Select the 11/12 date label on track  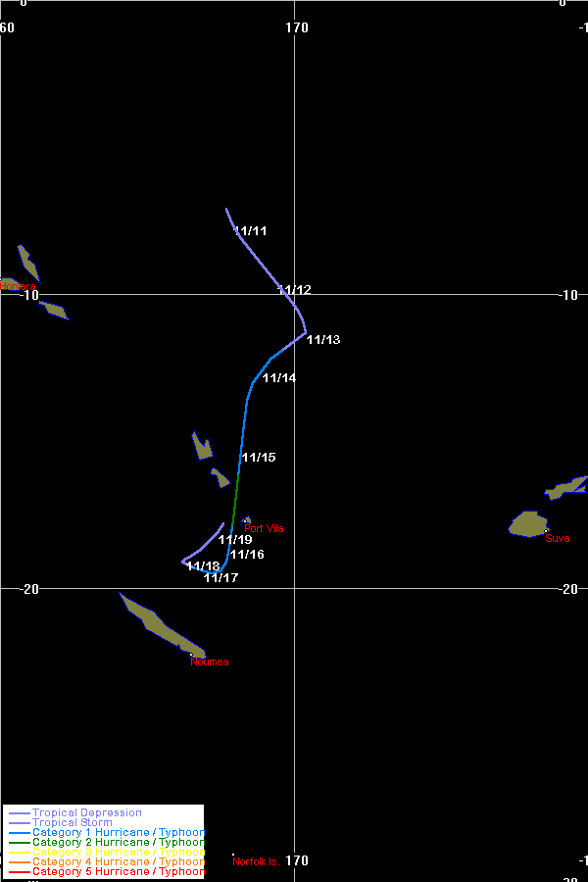[x=294, y=290]
